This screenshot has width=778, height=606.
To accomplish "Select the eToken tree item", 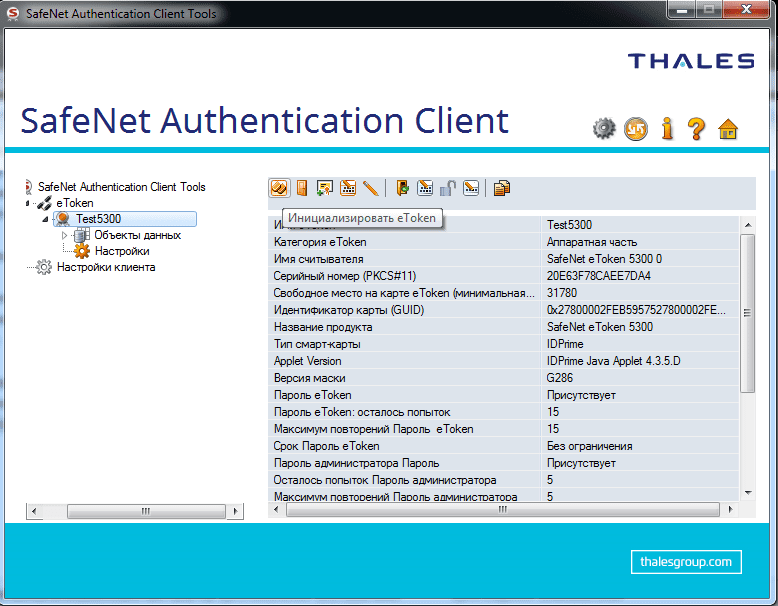I will (x=75, y=203).
